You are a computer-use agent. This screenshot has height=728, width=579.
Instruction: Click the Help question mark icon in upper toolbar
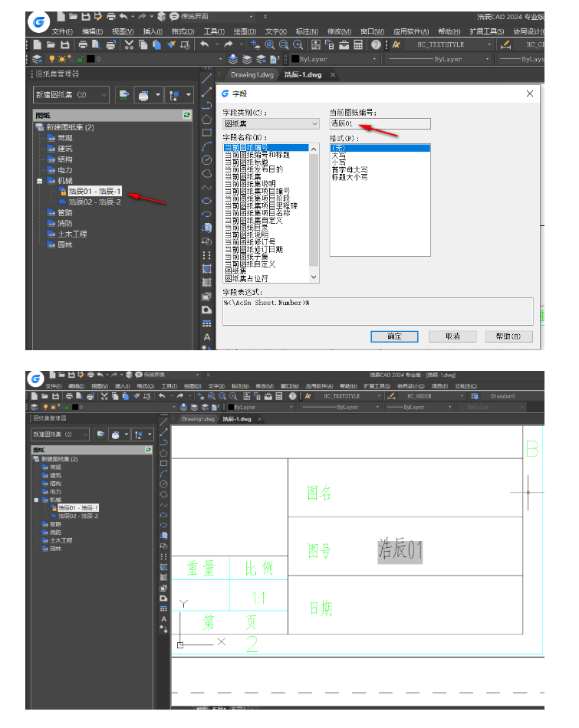(376, 44)
